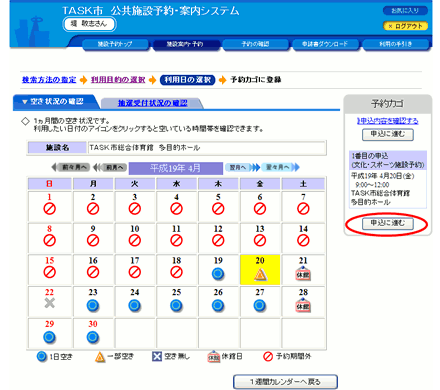Click the prohibited icon on April 16
Image resolution: width=440 pixels, height=390 pixels.
pyautogui.click(x=93, y=272)
